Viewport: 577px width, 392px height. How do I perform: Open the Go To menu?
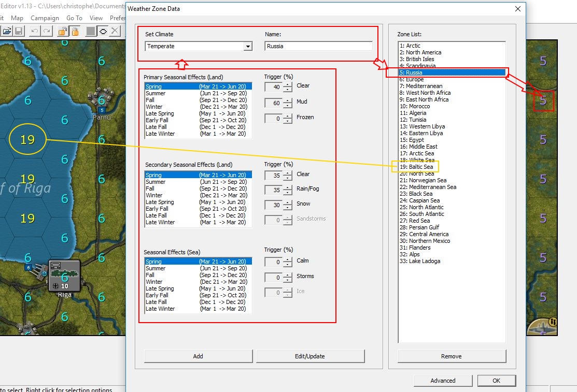pos(74,18)
